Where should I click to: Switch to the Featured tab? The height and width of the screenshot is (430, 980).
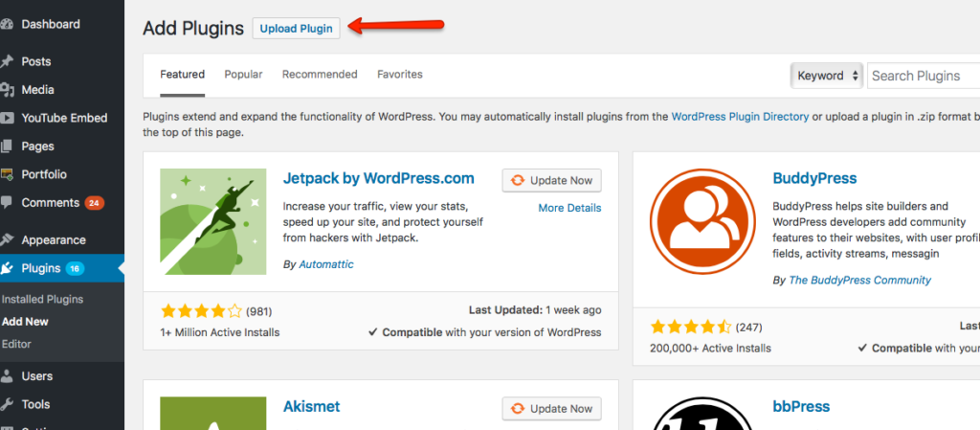point(182,75)
